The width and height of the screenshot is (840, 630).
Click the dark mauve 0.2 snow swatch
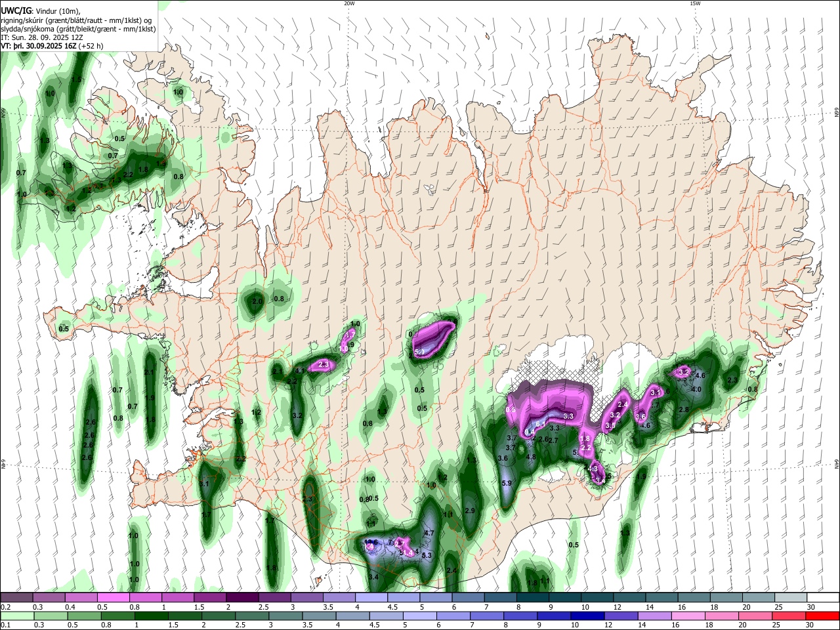16,597
